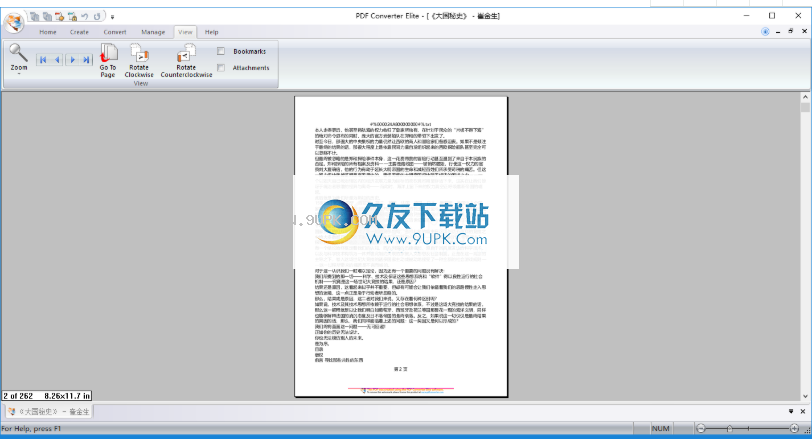This screenshot has height=445, width=812.
Task: Click the second quick-access documents icon
Action: pos(47,17)
